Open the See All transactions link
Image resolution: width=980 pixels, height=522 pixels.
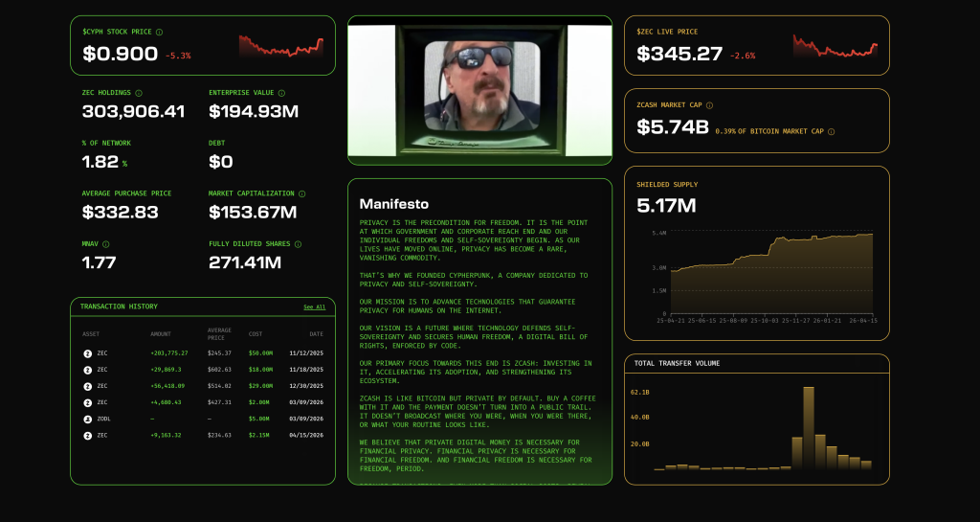click(x=314, y=306)
